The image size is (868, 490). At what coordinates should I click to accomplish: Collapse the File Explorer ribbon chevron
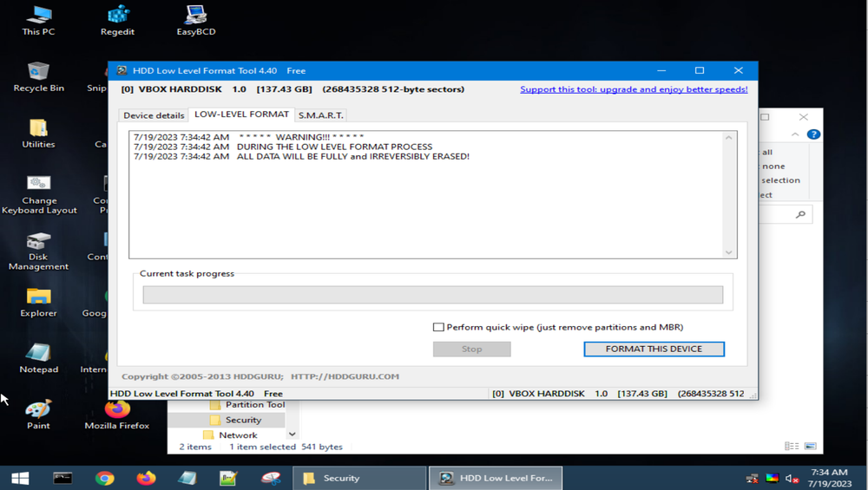795,134
